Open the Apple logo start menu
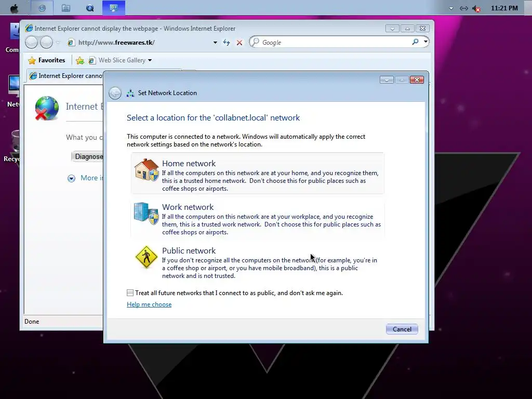The height and width of the screenshot is (399, 532). [14, 8]
